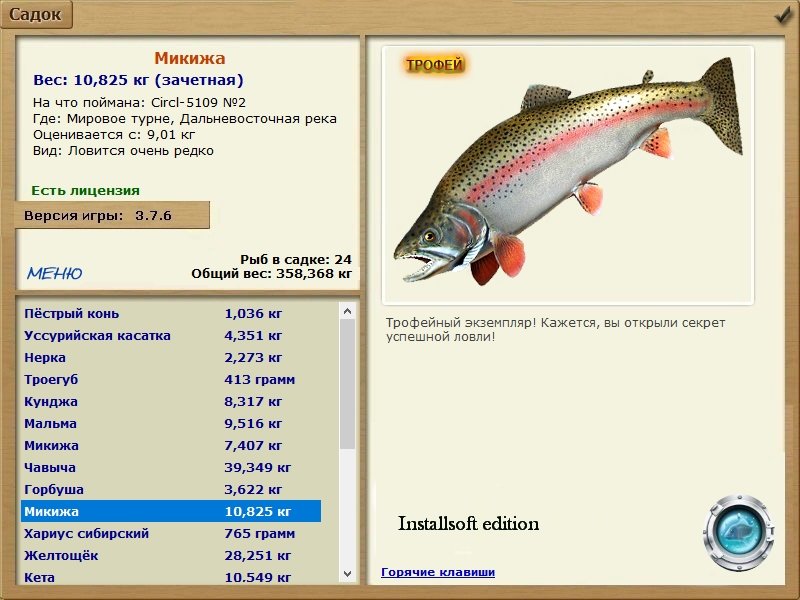This screenshot has height=600, width=800.
Task: Click the fish list scrollbar thumb
Action: (x=347, y=384)
